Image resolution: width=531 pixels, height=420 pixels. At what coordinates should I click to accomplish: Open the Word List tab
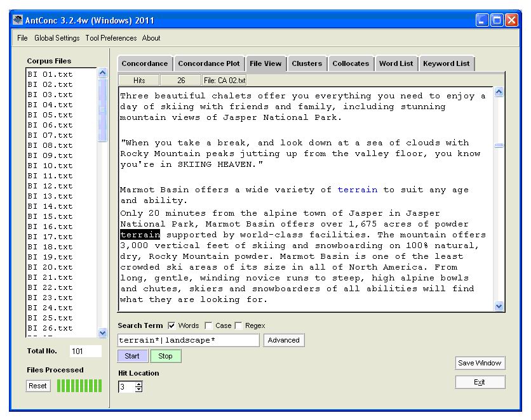(396, 63)
